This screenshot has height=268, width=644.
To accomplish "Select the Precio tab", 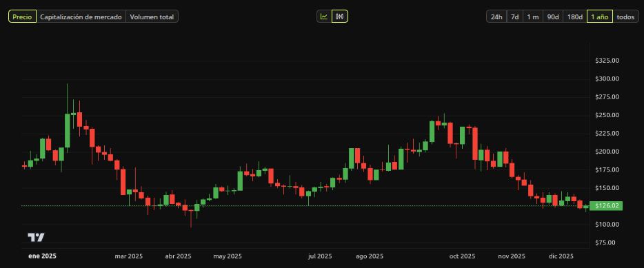I will (23, 17).
